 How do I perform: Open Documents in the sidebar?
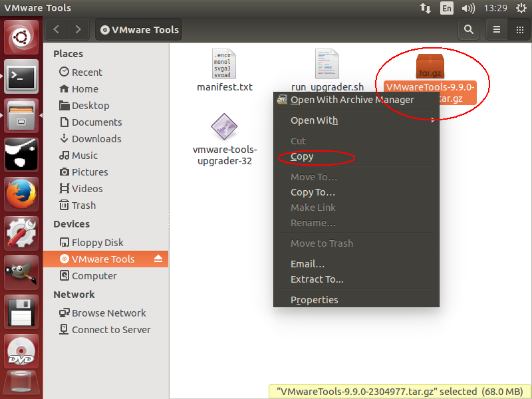click(106, 122)
